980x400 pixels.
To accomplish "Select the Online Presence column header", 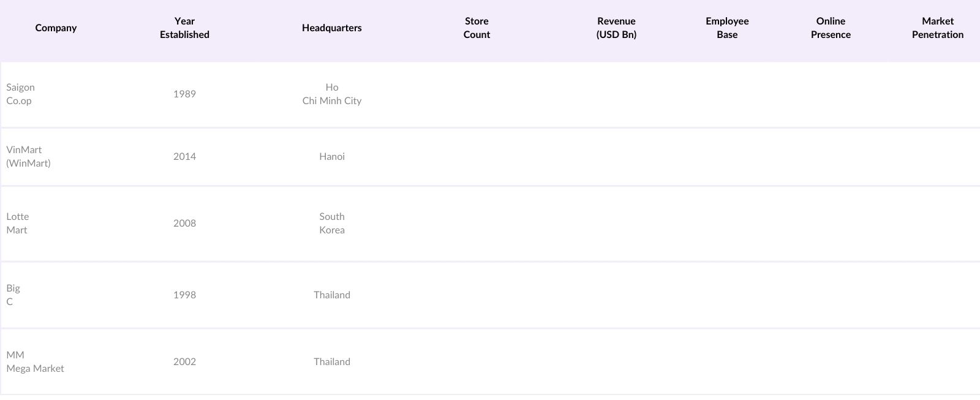I will [831, 28].
